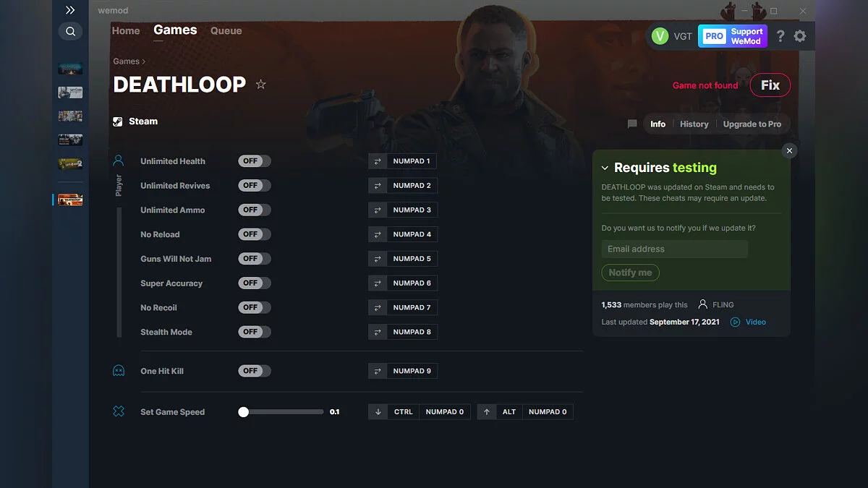Open the History tab

694,124
